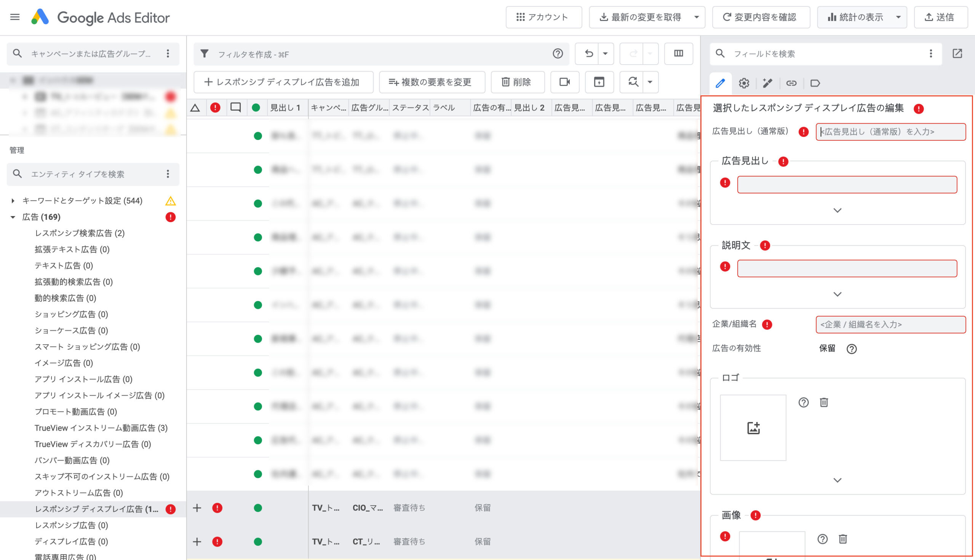Switch to the gear settings tab

click(x=744, y=83)
